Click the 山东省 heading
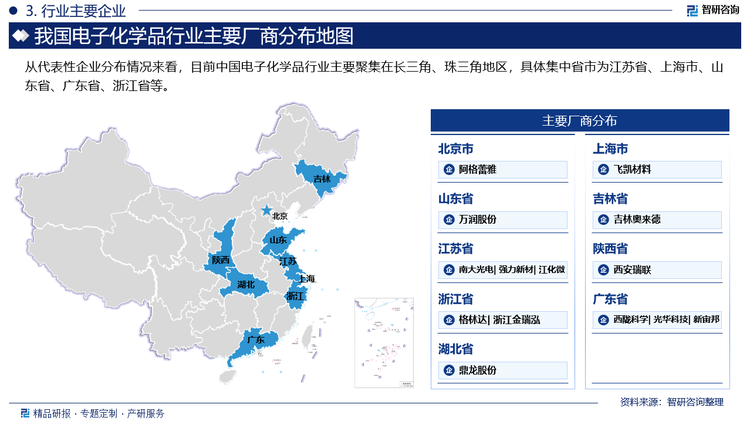Image resolution: width=750 pixels, height=421 pixels. click(456, 199)
